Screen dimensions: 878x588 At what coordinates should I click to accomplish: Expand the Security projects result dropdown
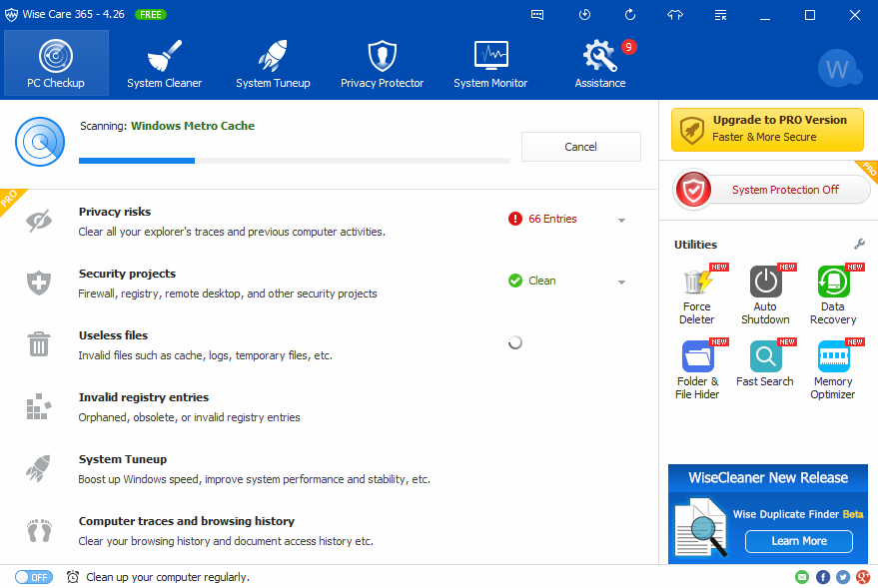click(x=621, y=282)
